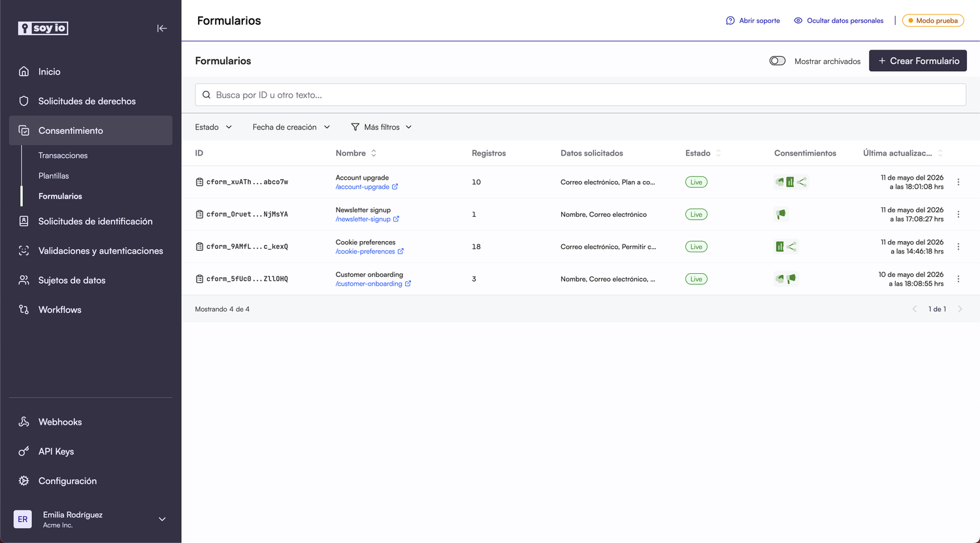Copy ID of cform_9AMfL...c_kexQ with clipboard icon

[199, 246]
